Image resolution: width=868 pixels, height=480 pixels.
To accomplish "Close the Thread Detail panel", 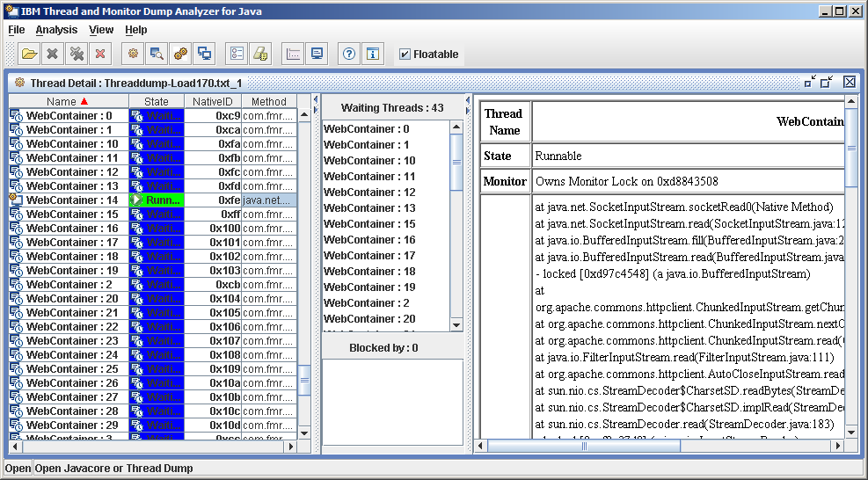I will tap(850, 82).
